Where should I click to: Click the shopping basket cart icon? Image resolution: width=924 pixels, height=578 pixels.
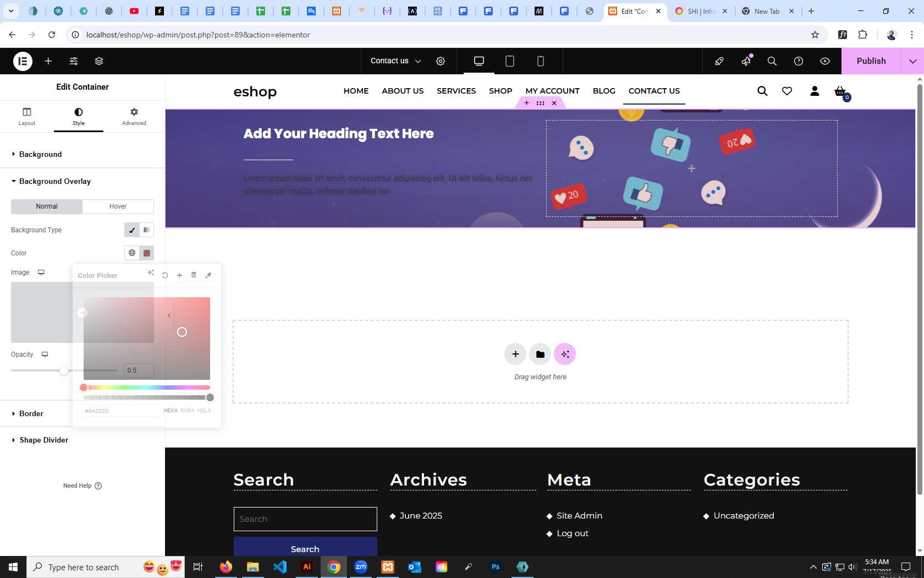[x=840, y=91]
